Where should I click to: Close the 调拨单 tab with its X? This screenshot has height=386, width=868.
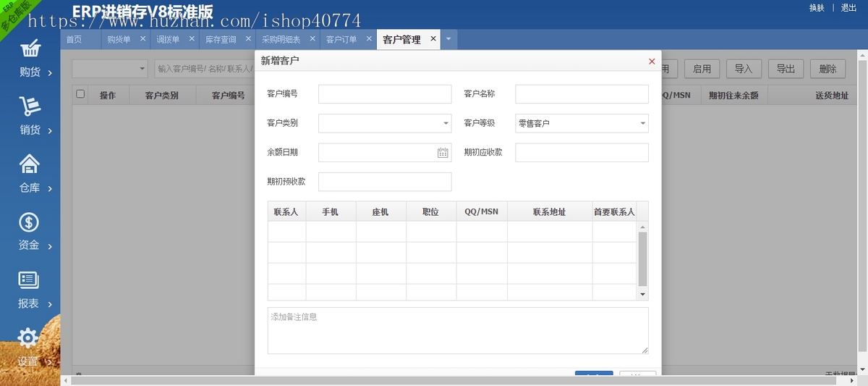pos(192,39)
